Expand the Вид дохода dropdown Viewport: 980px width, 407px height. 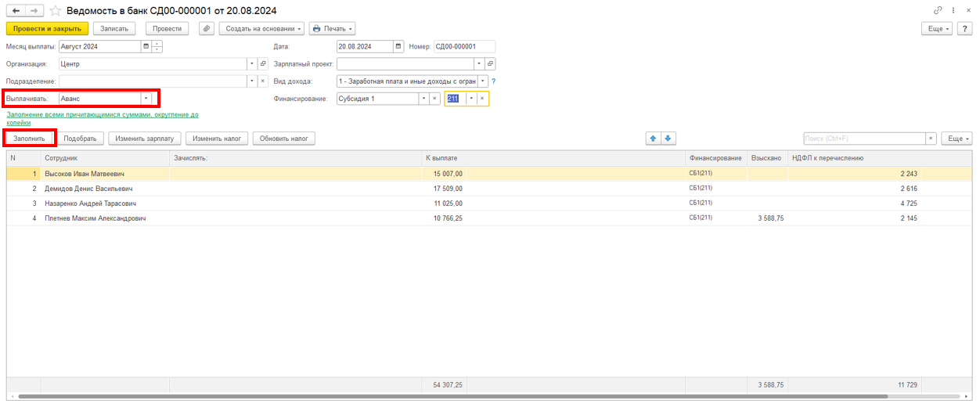point(483,81)
